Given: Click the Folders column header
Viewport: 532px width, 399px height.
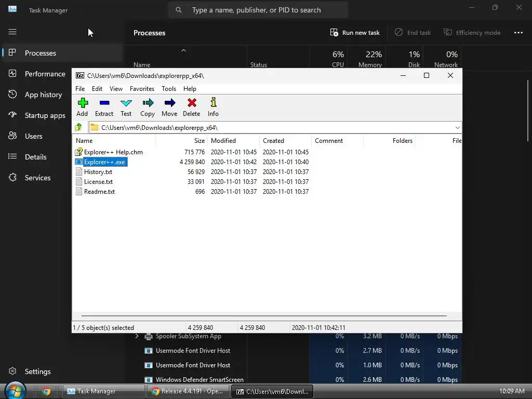Looking at the screenshot, I should coord(389,140).
